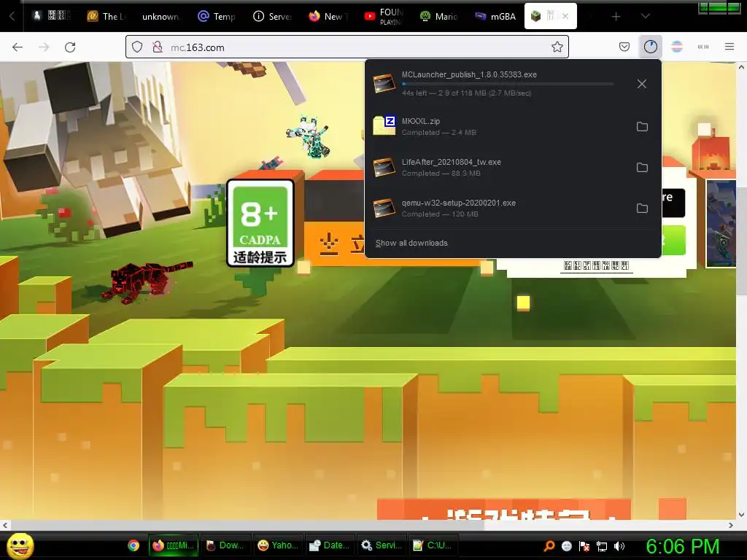Launch Chrome from the taskbar
Screen dimensions: 747x560
click(x=134, y=545)
